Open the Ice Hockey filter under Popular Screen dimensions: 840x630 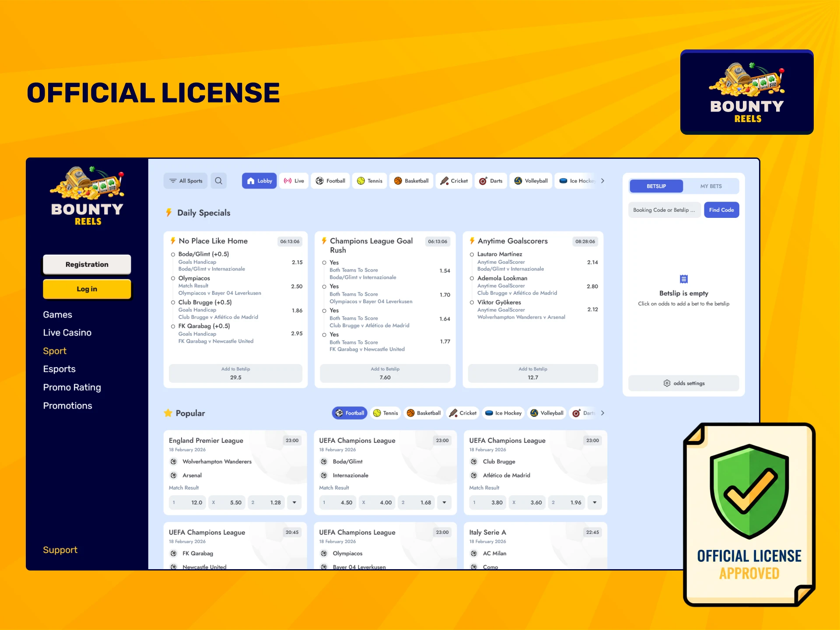pos(502,413)
